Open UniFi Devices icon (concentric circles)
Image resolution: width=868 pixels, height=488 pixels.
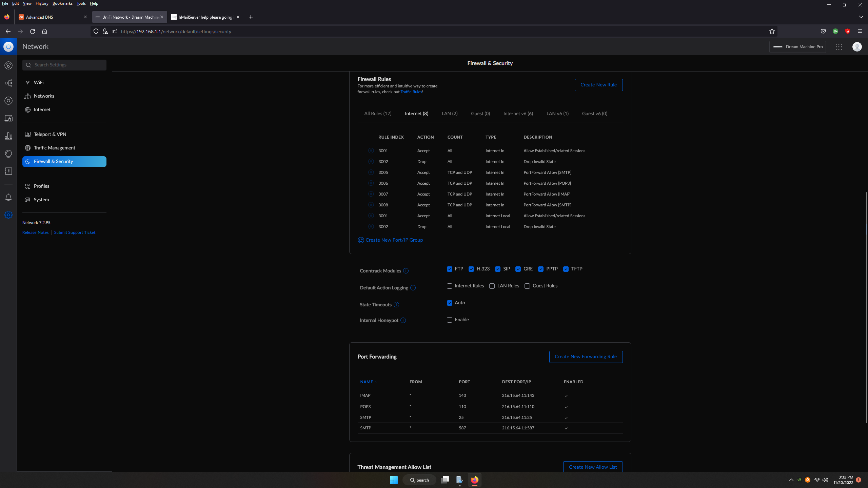click(8, 101)
